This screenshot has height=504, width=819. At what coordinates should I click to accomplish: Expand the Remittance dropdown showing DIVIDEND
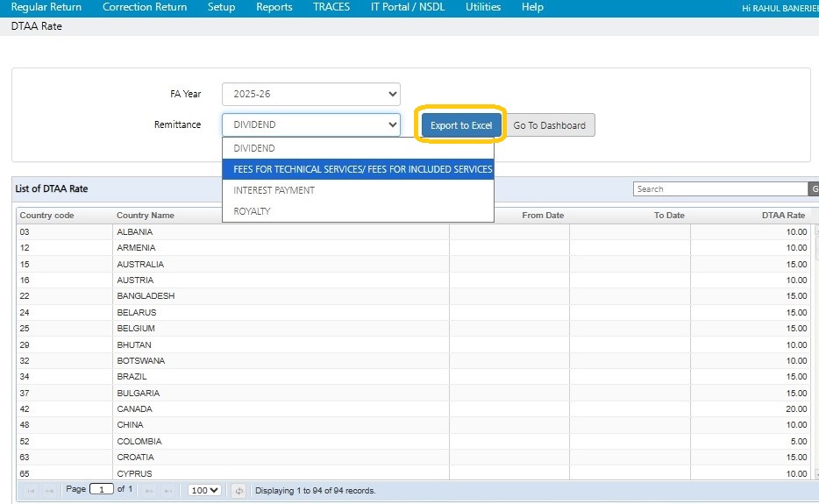click(310, 125)
